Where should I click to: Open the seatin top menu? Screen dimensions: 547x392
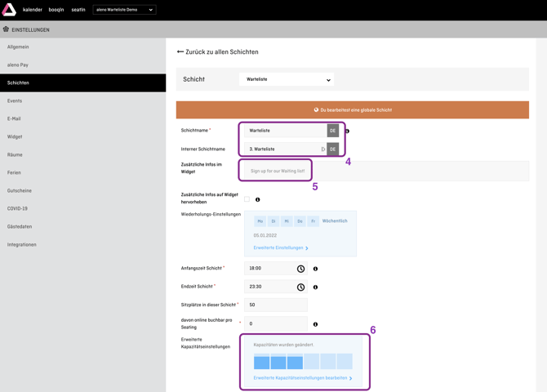(78, 10)
